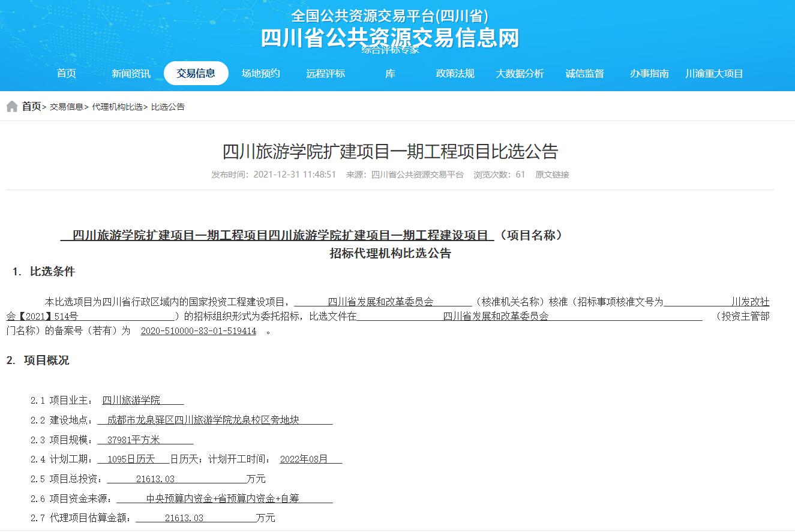795x532 pixels.
Task: Navigate to 远程评标 in the menu
Action: [x=326, y=73]
